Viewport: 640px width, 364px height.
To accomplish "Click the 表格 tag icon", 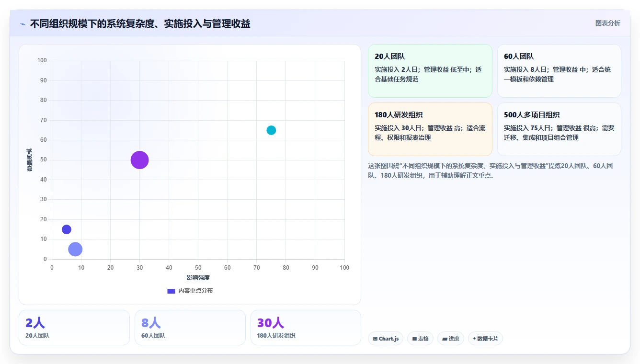I will pos(414,339).
